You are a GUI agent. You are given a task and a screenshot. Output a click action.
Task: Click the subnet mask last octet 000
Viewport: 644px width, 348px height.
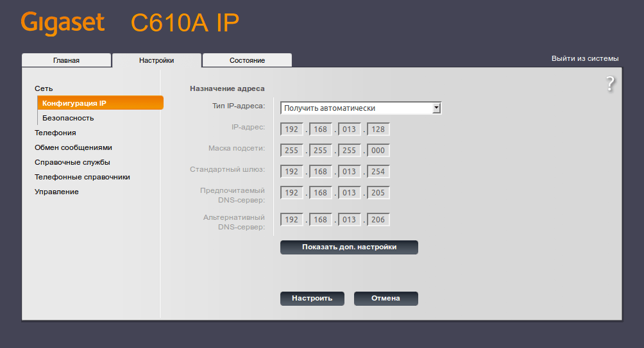(x=378, y=150)
